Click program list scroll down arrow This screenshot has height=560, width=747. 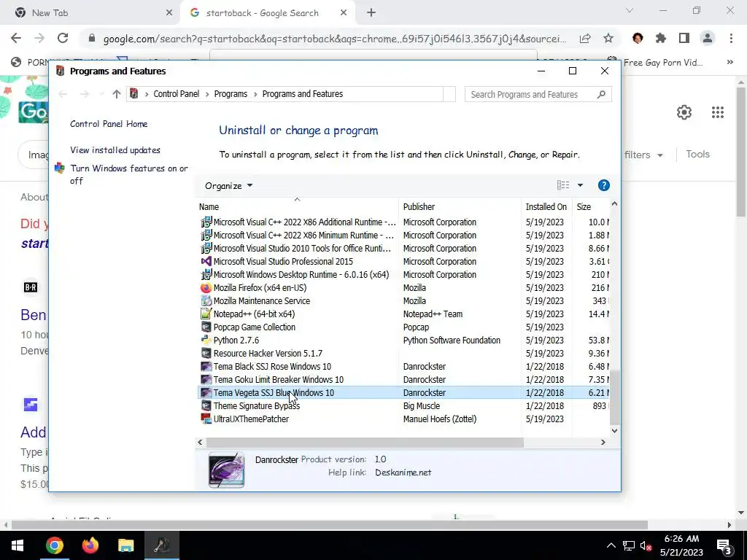click(x=614, y=431)
